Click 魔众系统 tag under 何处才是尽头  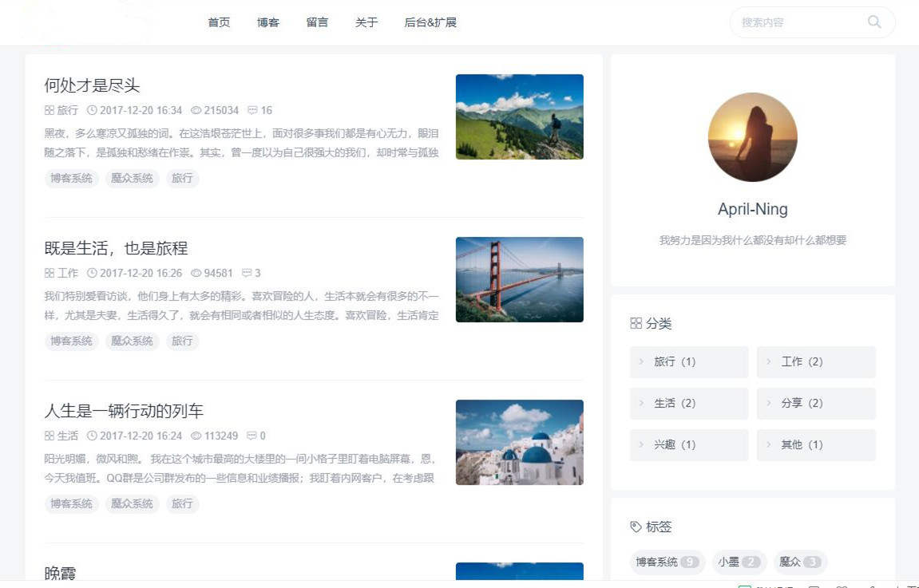coord(132,178)
